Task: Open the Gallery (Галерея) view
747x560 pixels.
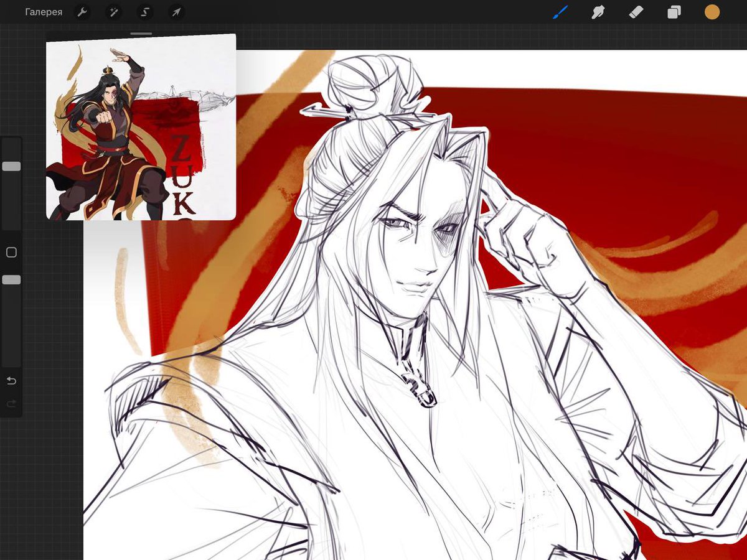Action: pyautogui.click(x=44, y=12)
